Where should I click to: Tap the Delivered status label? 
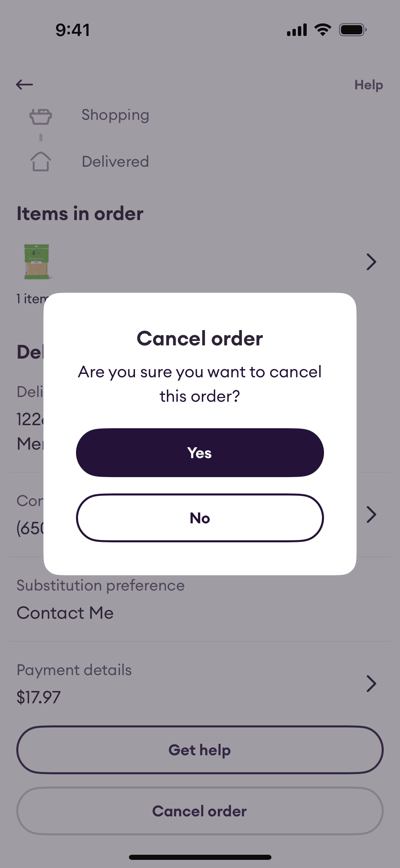point(115,162)
